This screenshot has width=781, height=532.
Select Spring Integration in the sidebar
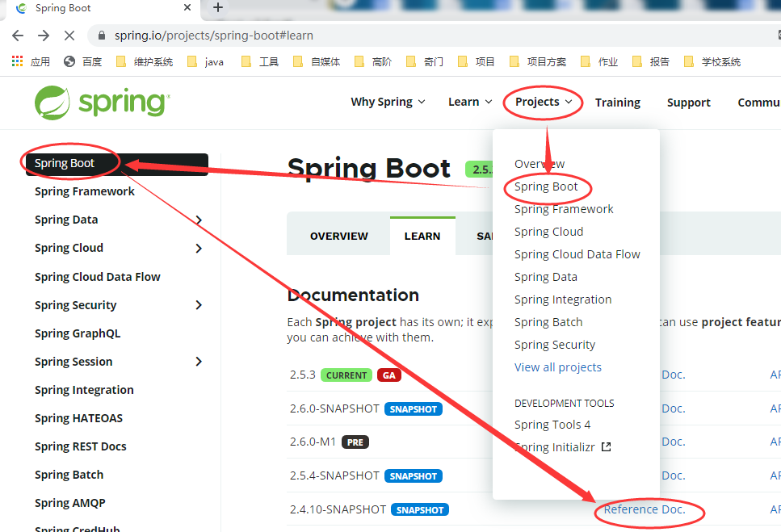(x=84, y=390)
